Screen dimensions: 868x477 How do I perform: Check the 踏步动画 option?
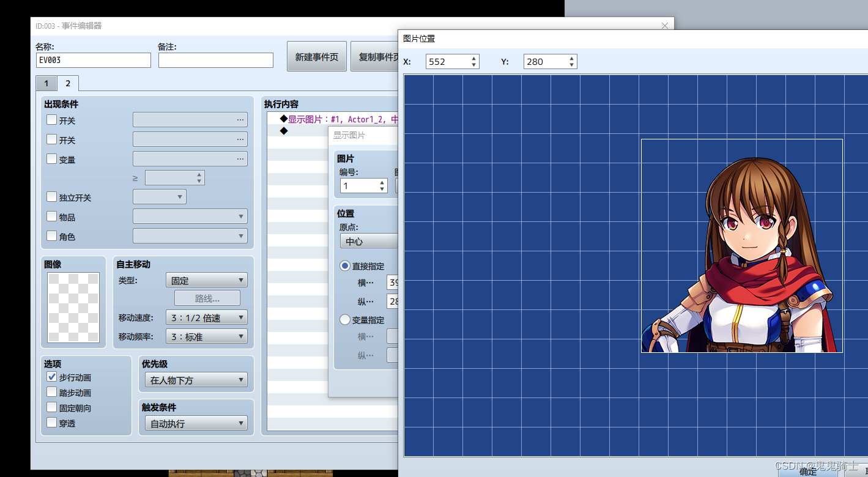coord(52,392)
